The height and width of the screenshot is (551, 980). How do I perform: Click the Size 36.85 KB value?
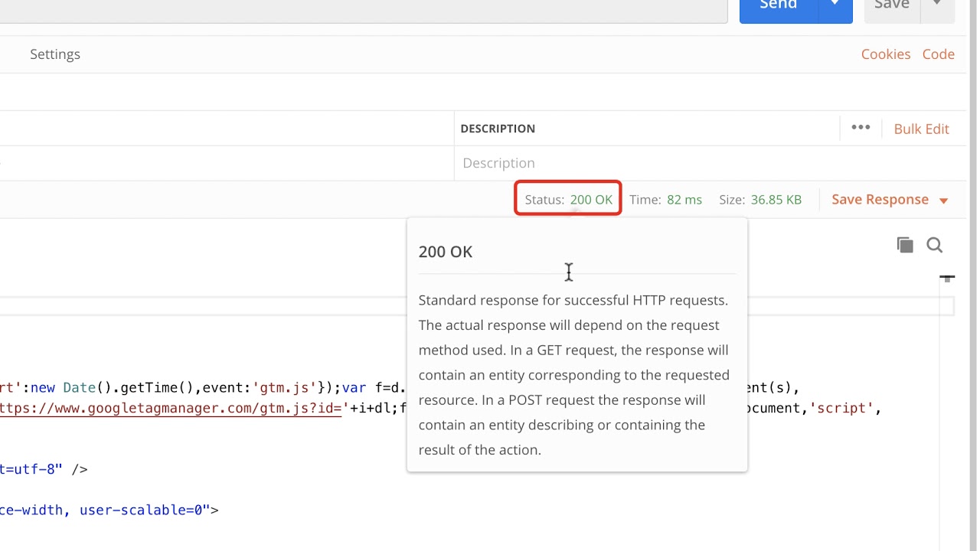tap(776, 199)
